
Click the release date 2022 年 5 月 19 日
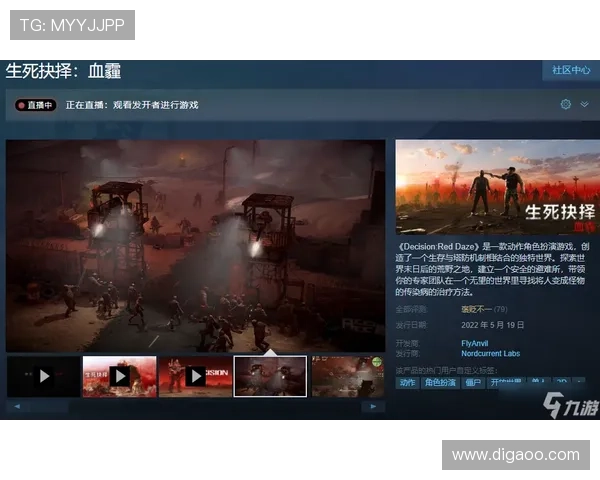[492, 325]
